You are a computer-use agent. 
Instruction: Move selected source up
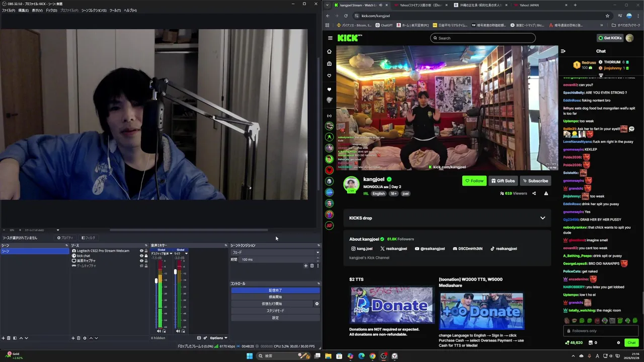click(91, 338)
